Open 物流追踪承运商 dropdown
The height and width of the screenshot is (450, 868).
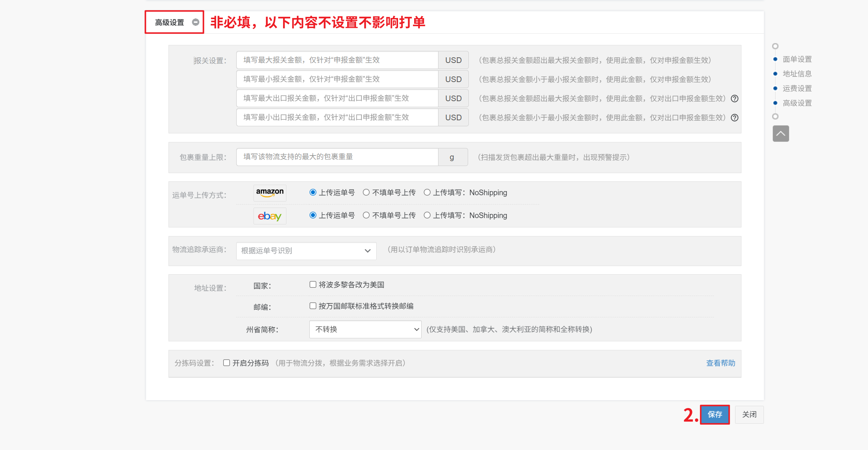[x=306, y=251]
